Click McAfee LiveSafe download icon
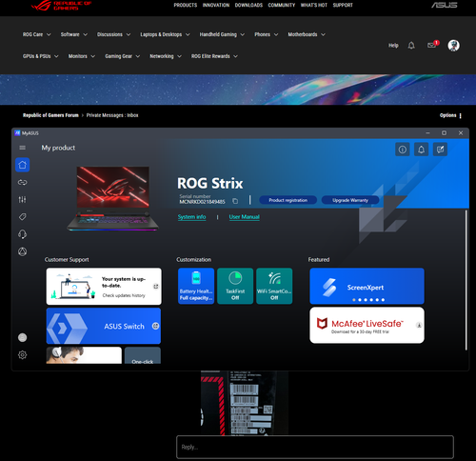The image size is (476, 461). [419, 325]
